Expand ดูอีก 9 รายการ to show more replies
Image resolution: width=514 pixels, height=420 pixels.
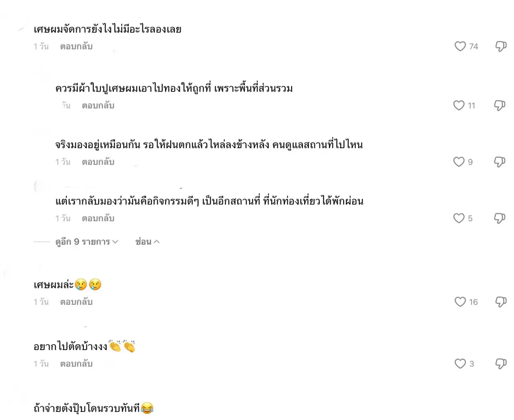tap(87, 242)
